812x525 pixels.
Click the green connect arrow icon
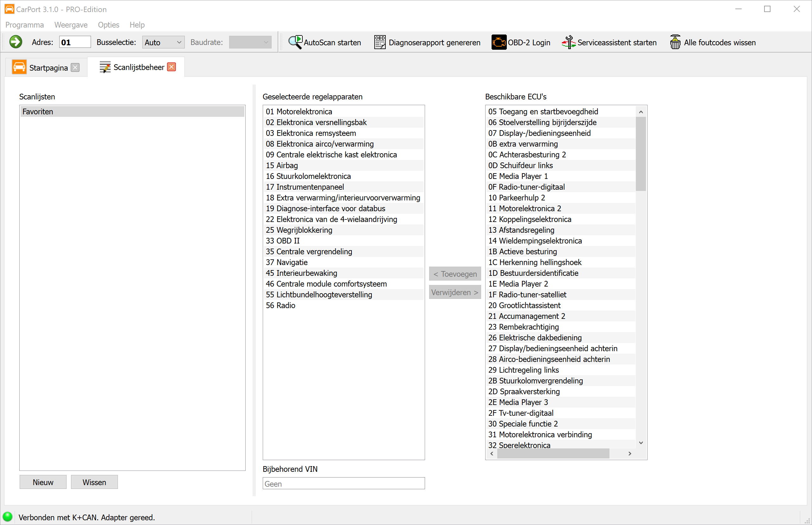[16, 42]
